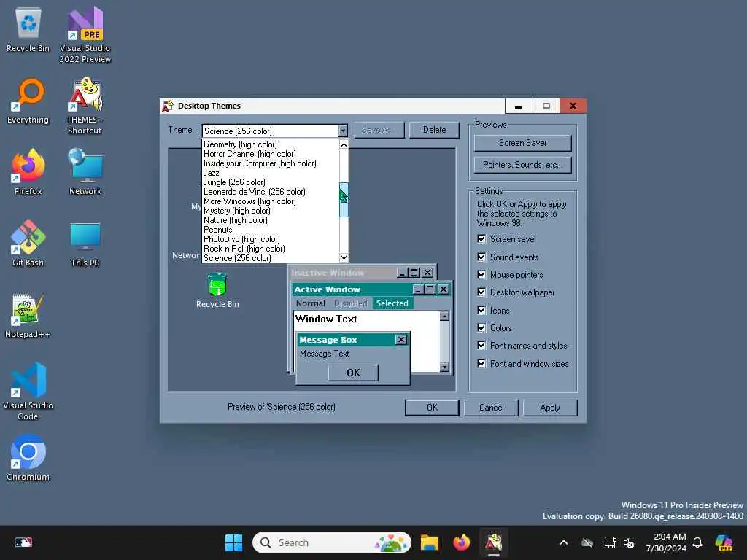Click the network status tray icon

[x=609, y=542]
